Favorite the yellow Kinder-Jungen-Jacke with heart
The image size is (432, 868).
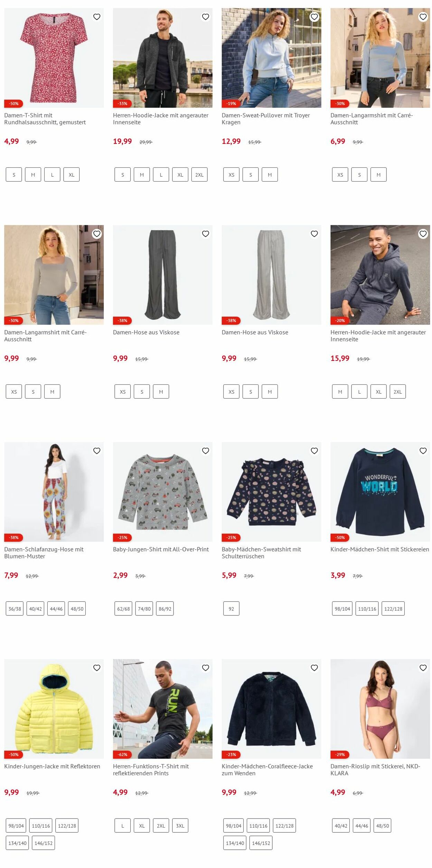[97, 668]
